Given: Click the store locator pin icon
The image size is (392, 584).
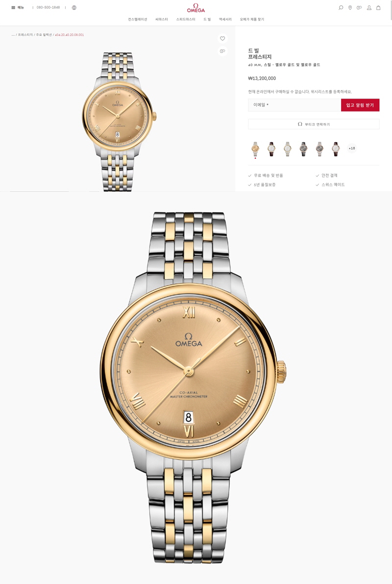Looking at the screenshot, I should point(350,7).
